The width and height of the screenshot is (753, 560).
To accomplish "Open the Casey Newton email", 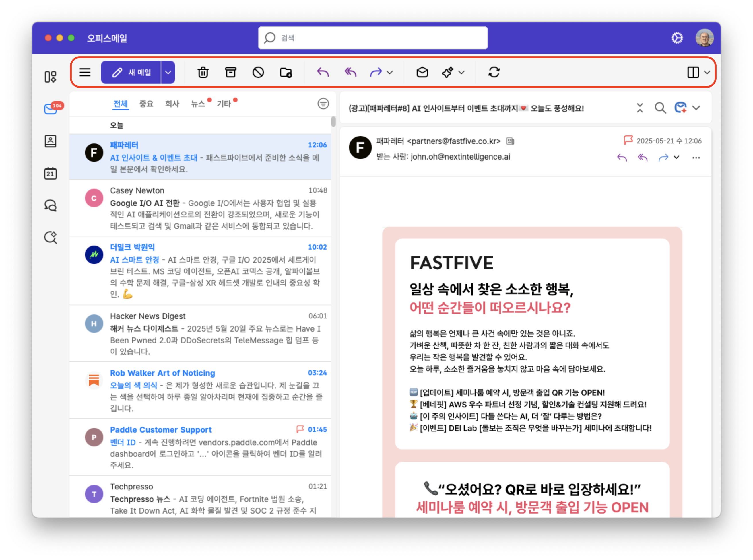I will tap(200, 208).
